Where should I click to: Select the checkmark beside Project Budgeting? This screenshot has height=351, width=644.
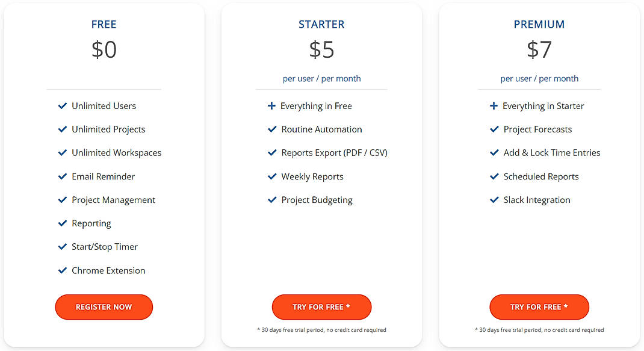(x=272, y=199)
